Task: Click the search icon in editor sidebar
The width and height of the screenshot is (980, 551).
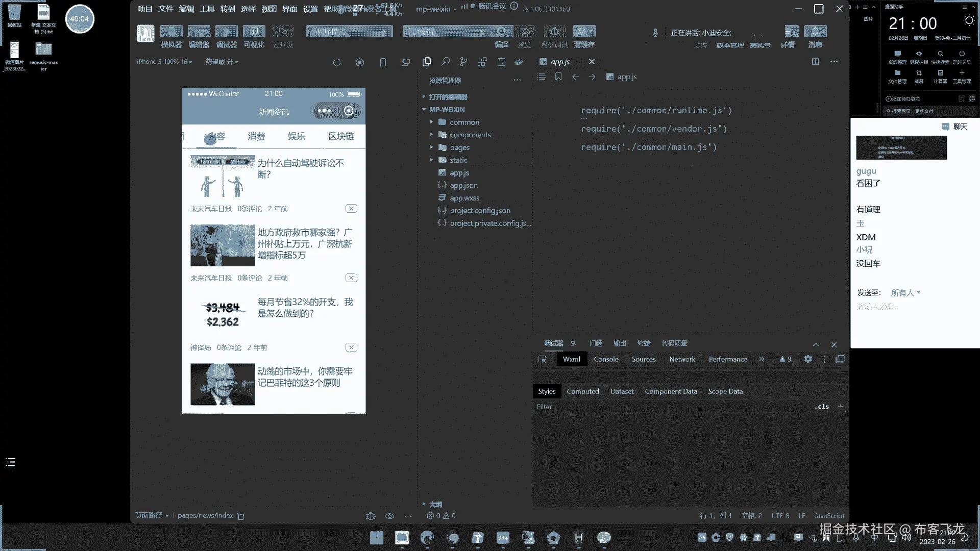Action: 446,62
